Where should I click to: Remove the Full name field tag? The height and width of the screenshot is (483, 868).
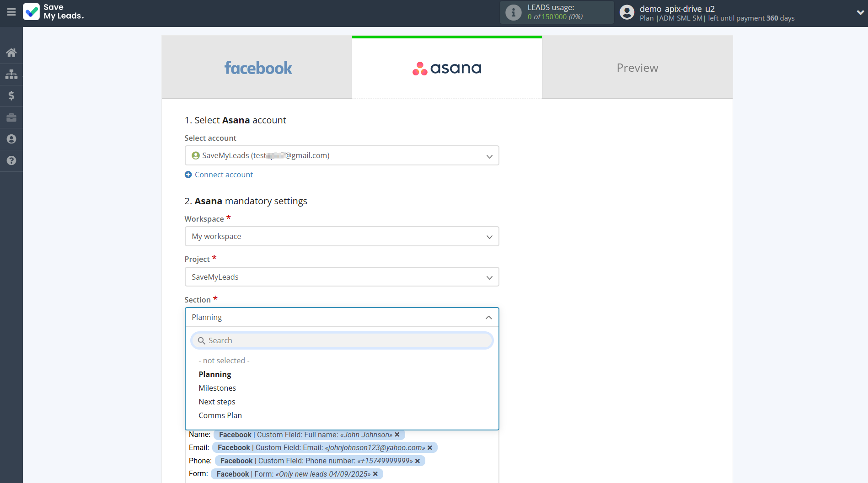click(397, 435)
